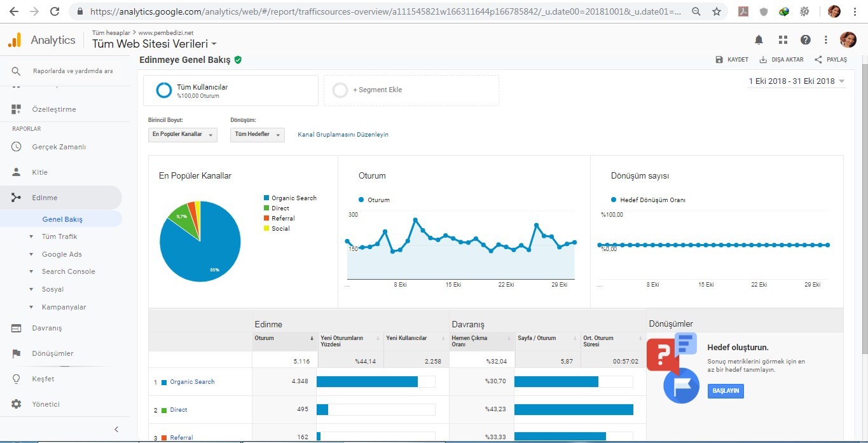Open the Davranış reports section
Image resolution: width=868 pixels, height=443 pixels.
pos(47,328)
